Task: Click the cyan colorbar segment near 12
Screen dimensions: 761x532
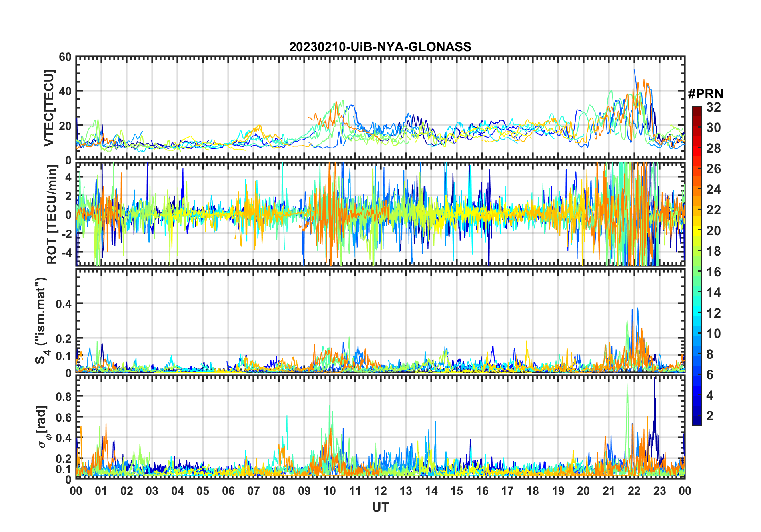Action: point(697,313)
